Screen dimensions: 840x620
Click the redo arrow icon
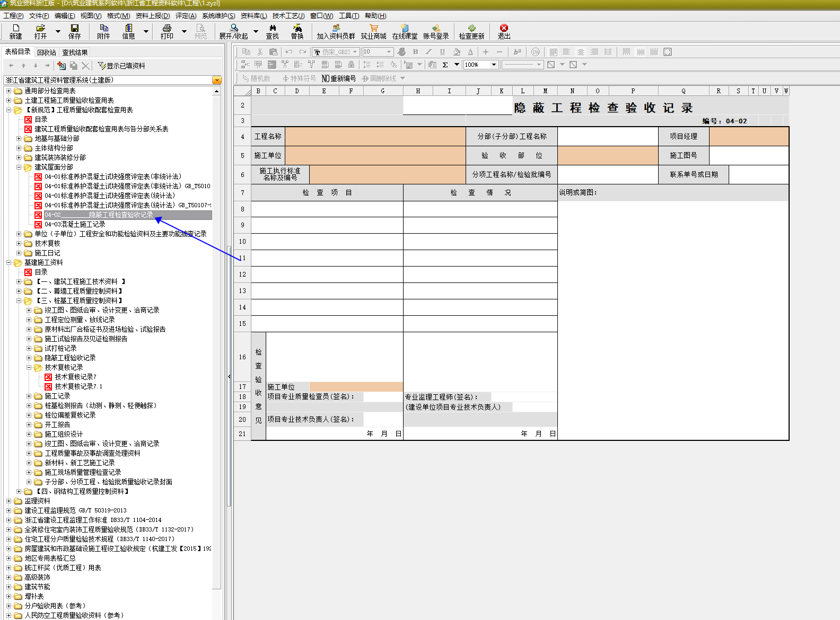tap(303, 52)
